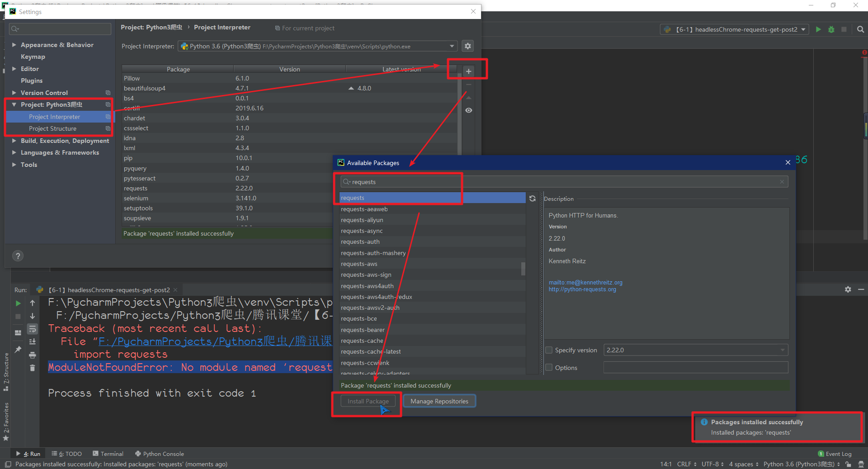Click scroll to end icon in Run panel

click(x=33, y=342)
